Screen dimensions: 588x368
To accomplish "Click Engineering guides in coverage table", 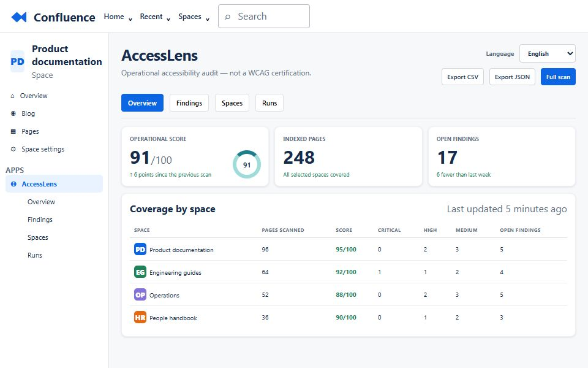I will click(x=175, y=272).
